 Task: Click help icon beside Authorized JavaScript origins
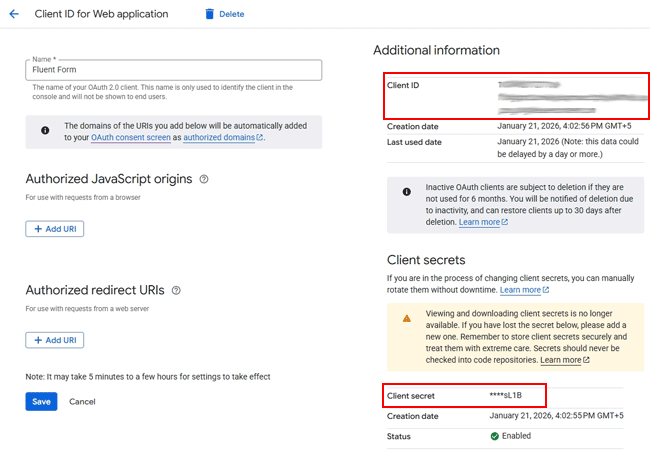tap(204, 179)
